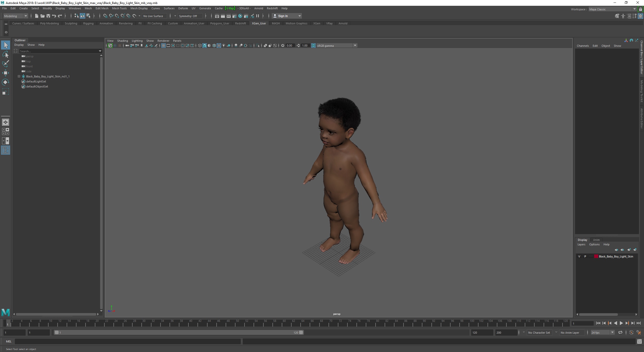Undo last action via toolbar arrow
Image resolution: width=644 pixels, height=352 pixels.
(54, 16)
